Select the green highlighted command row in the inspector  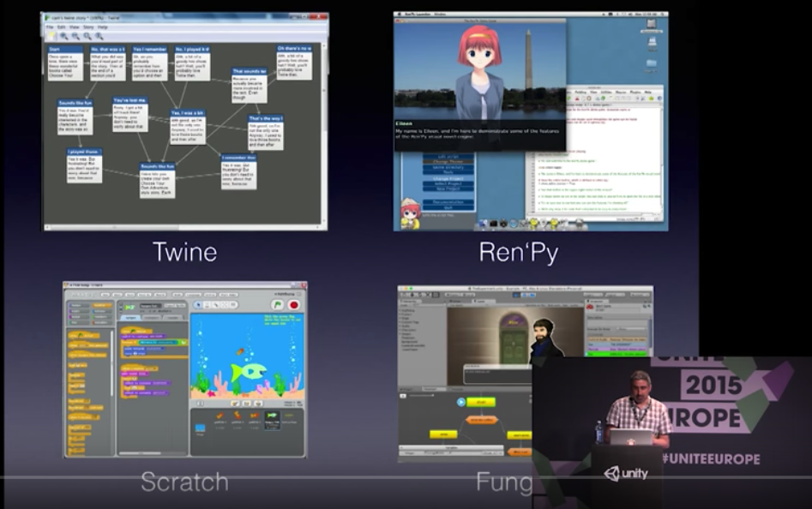point(617,355)
